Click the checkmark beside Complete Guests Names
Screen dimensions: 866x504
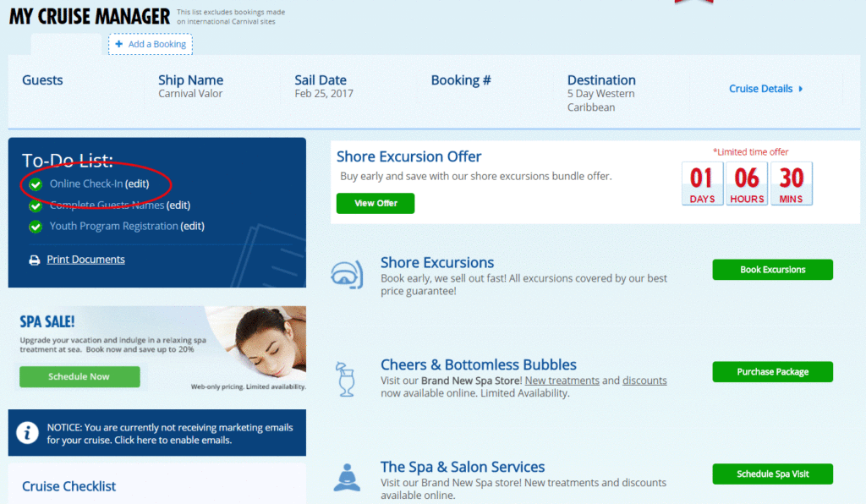(36, 205)
